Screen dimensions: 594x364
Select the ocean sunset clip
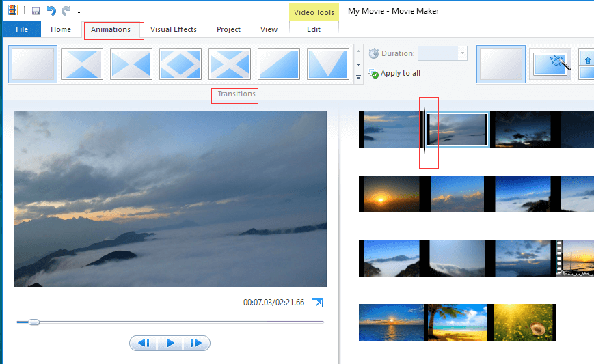point(392,322)
